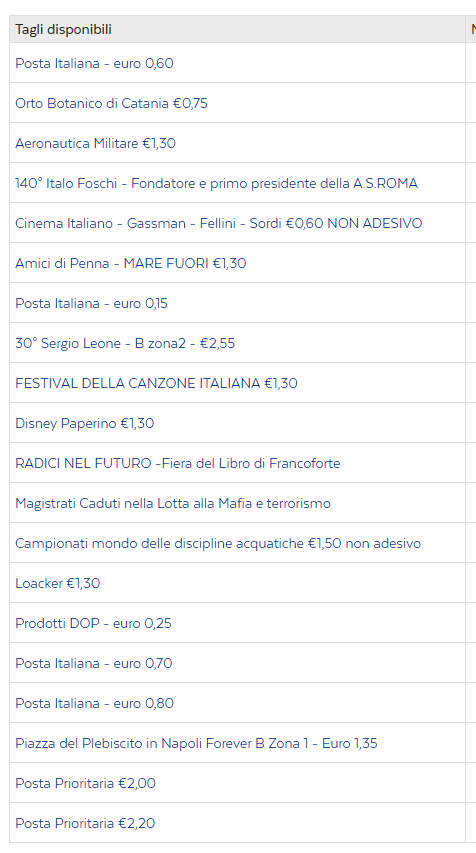Image resolution: width=476 pixels, height=853 pixels.
Task: Choose Posta Italiana euro 0,15
Action: pos(91,304)
